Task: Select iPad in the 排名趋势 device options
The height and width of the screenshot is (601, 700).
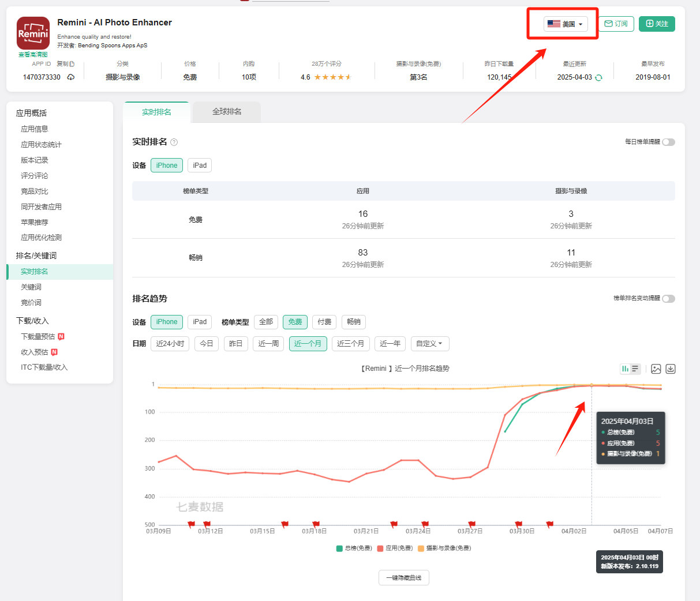Action: tap(200, 322)
